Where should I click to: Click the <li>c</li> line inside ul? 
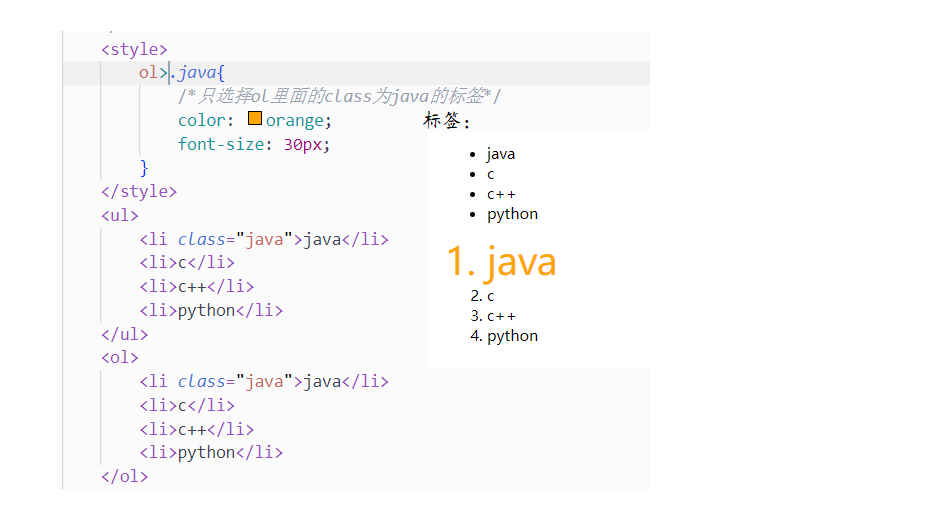coord(187,263)
